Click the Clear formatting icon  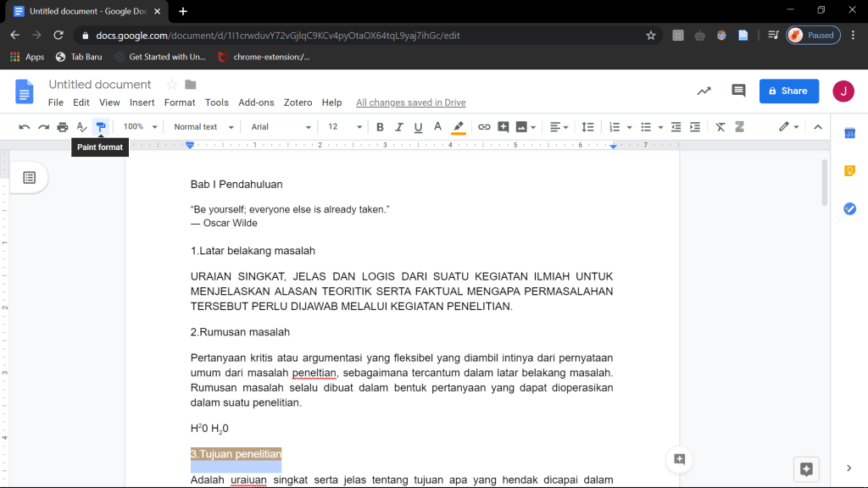[721, 127]
